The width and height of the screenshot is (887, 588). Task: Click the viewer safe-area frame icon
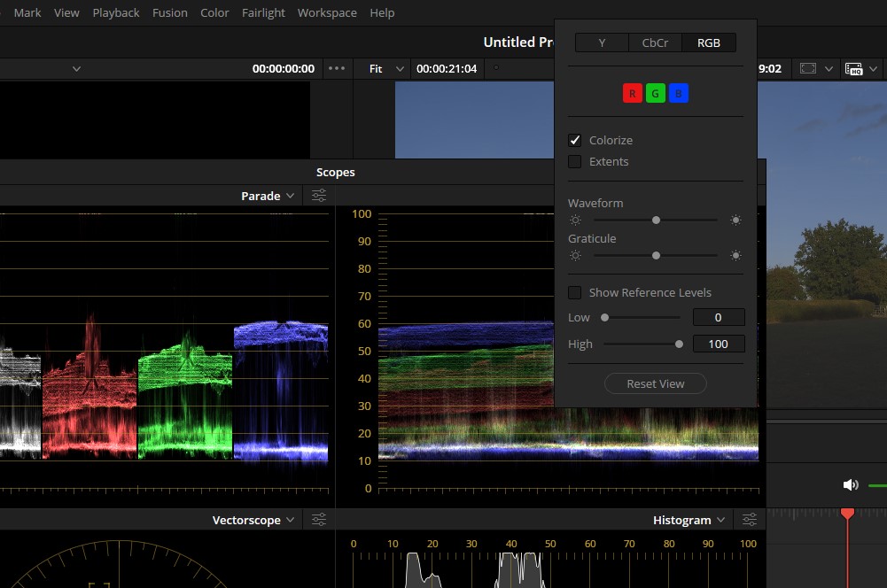tap(808, 68)
